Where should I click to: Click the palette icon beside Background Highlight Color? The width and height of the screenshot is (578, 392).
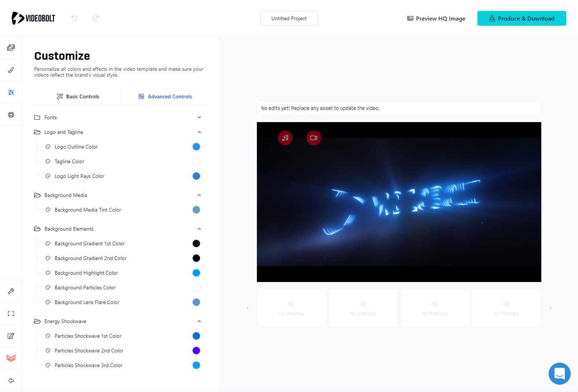coord(48,273)
